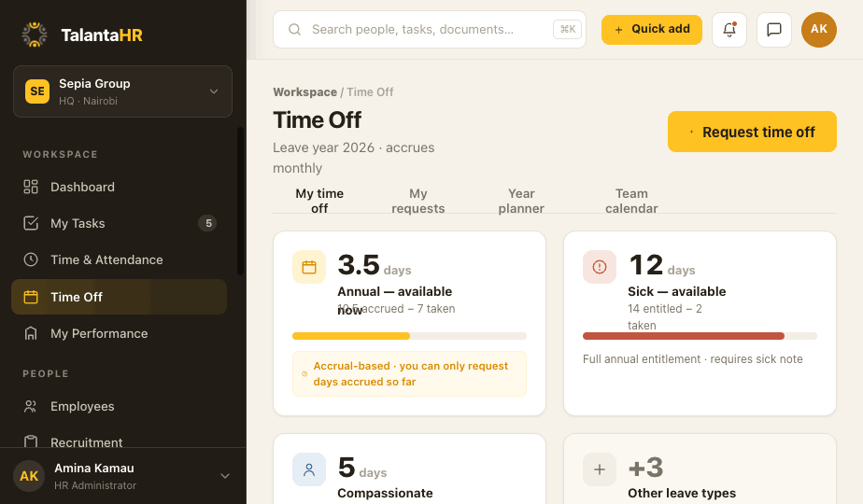Open My Performance from sidebar
Viewport: 863px width, 504px height.
119,333
